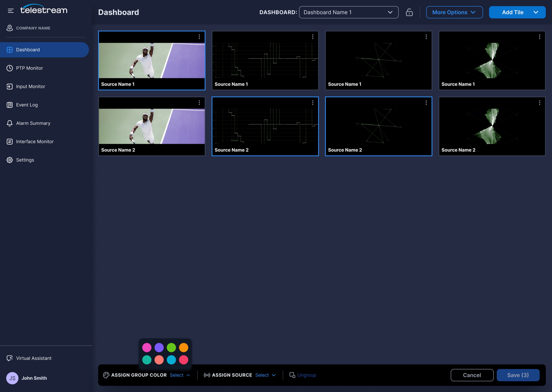Screen dimensions: 552x392
Task: Pick the green group color swatch
Action: [x=171, y=347]
